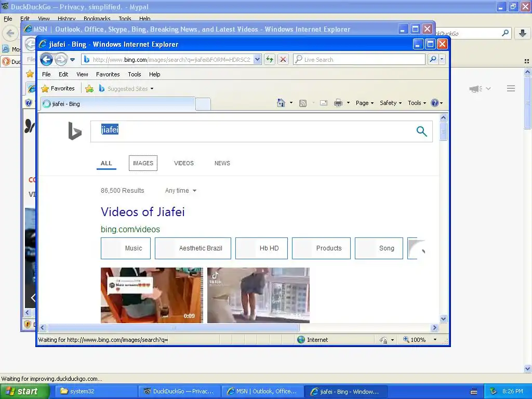
Task: Open the Safety command bar menu
Action: pyautogui.click(x=391, y=103)
